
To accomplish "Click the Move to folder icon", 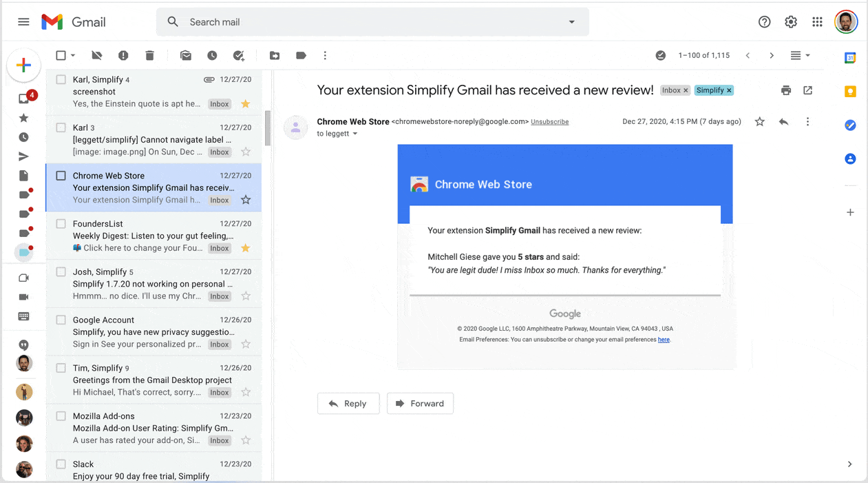I will coord(275,55).
